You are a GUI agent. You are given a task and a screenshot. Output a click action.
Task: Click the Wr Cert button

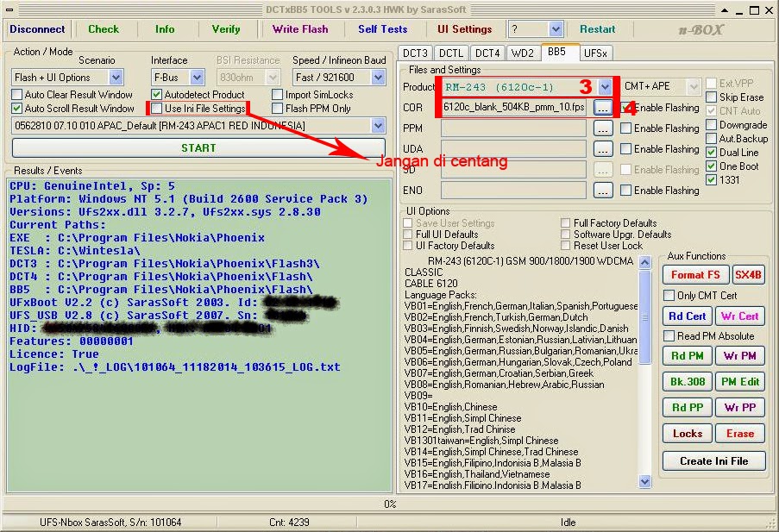point(740,316)
